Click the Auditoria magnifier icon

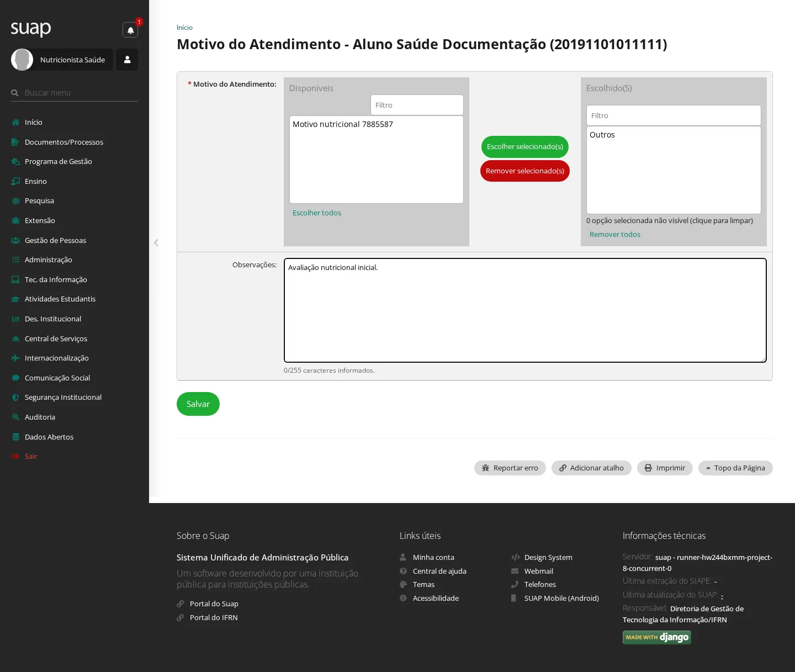(15, 417)
